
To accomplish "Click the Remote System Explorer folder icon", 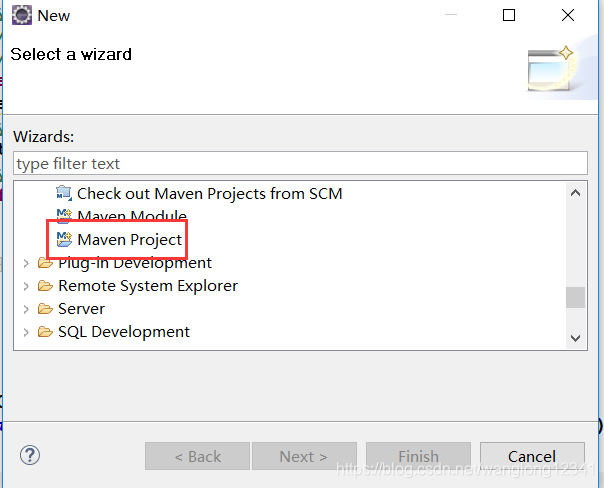I will click(x=45, y=286).
